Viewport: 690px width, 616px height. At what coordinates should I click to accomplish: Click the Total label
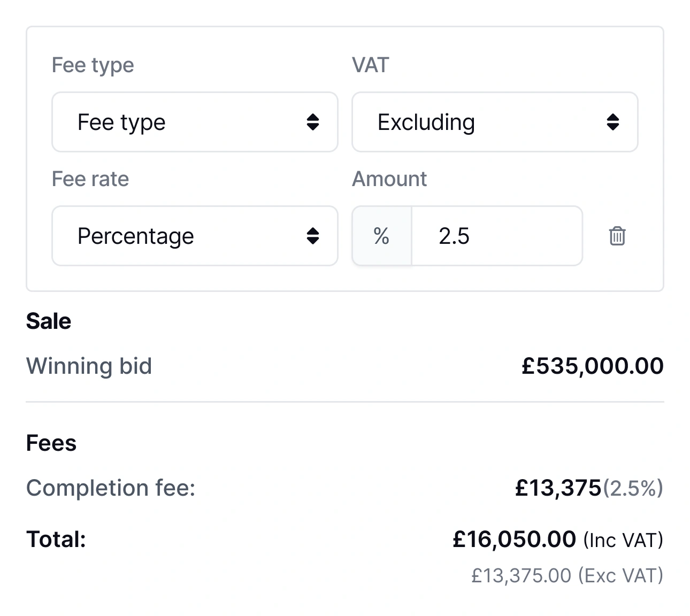click(56, 539)
